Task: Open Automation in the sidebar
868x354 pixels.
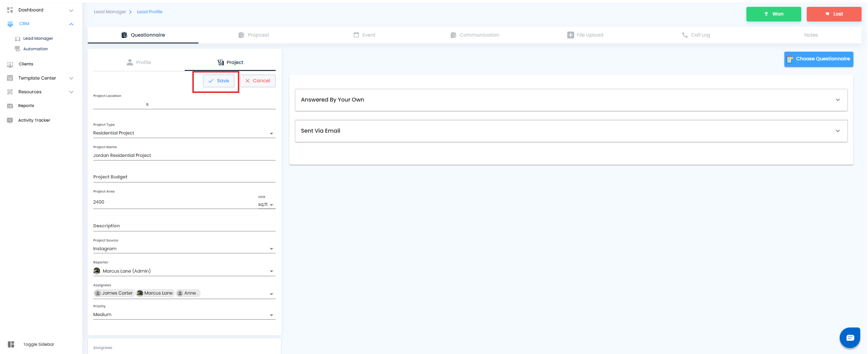Action: (x=36, y=49)
